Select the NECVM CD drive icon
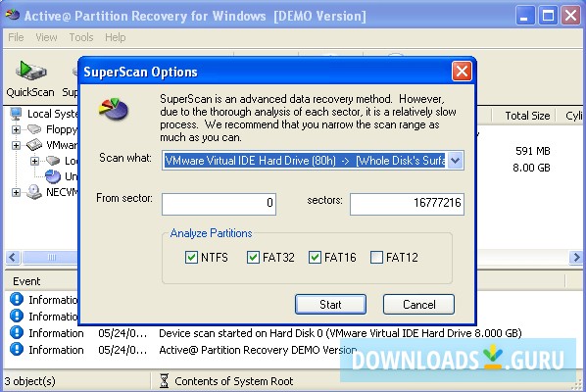Image resolution: width=586 pixels, height=392 pixels. point(34,192)
